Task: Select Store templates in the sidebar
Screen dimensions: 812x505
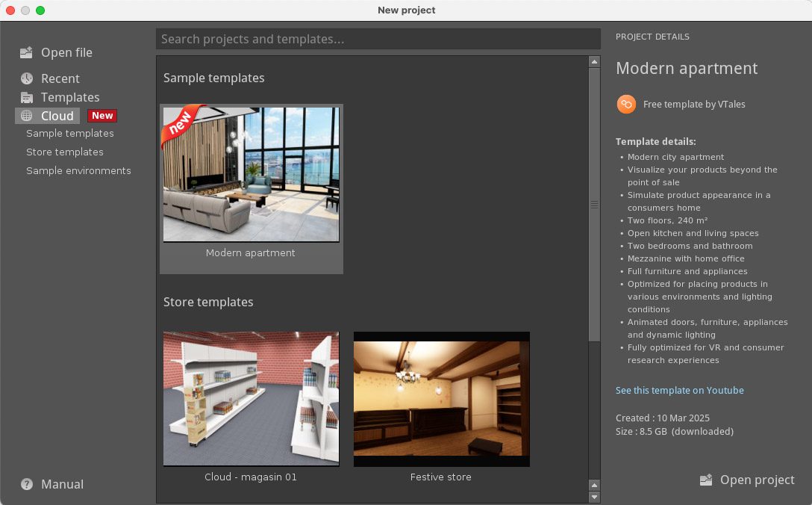Action: pos(65,152)
